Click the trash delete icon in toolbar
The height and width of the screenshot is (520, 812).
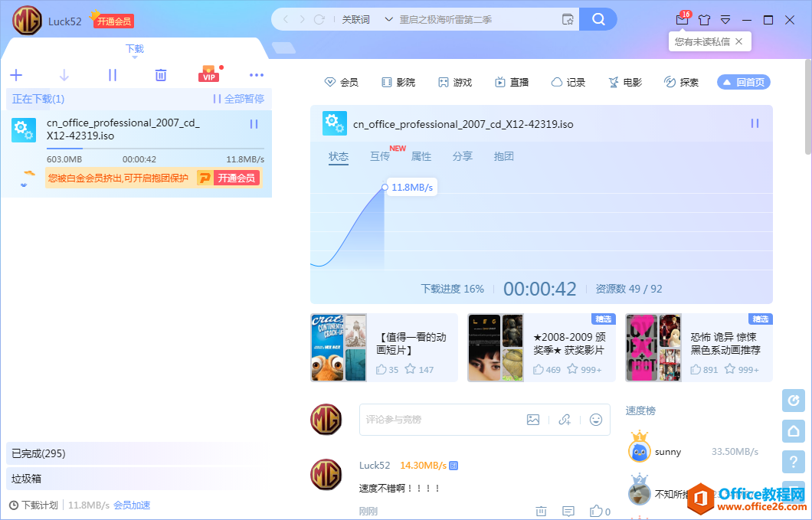pos(160,74)
